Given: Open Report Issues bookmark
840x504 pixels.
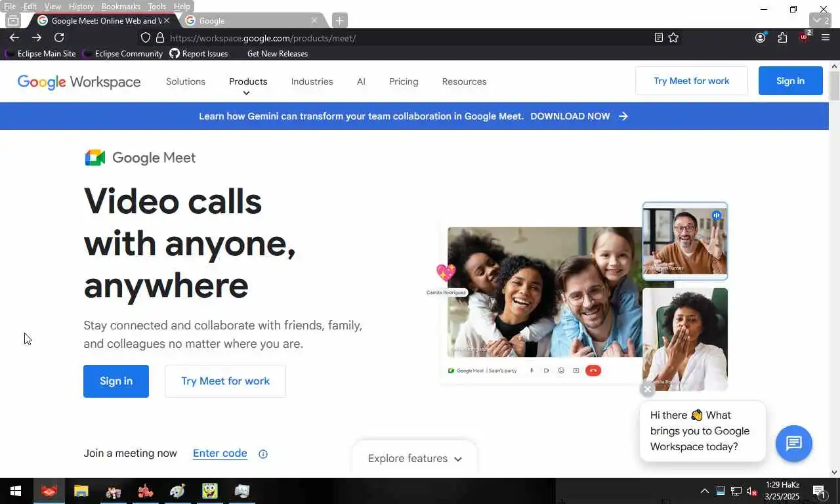Looking at the screenshot, I should point(199,54).
